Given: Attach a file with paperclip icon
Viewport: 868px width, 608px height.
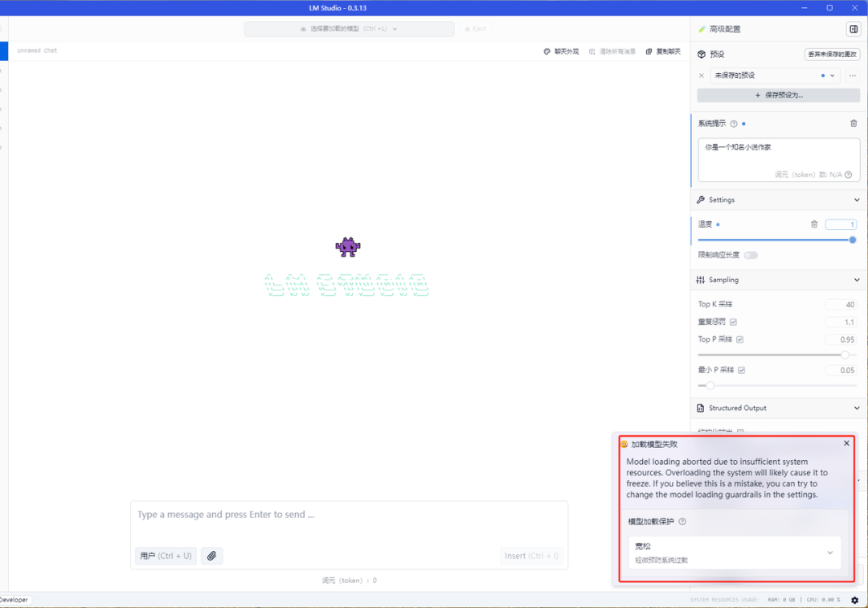Looking at the screenshot, I should click(211, 556).
